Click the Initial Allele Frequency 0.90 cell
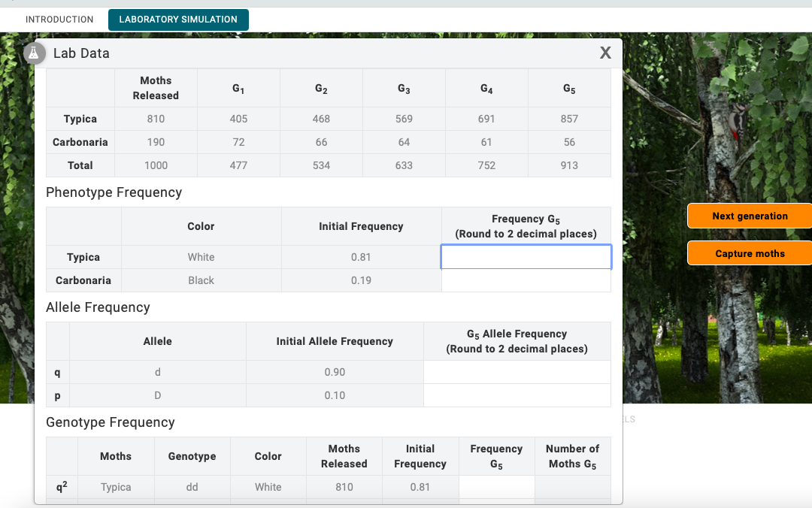 [334, 372]
